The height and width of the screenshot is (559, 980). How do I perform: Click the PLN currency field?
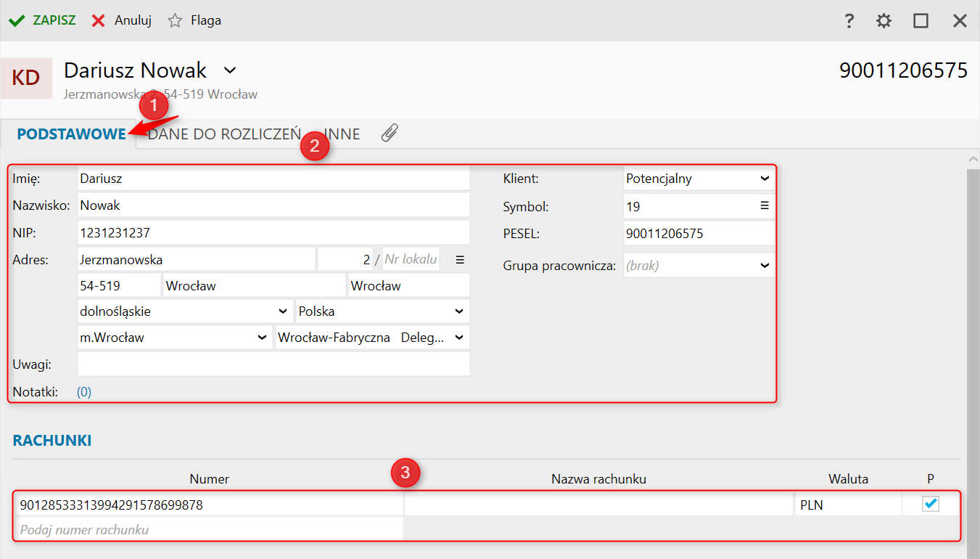tap(847, 505)
